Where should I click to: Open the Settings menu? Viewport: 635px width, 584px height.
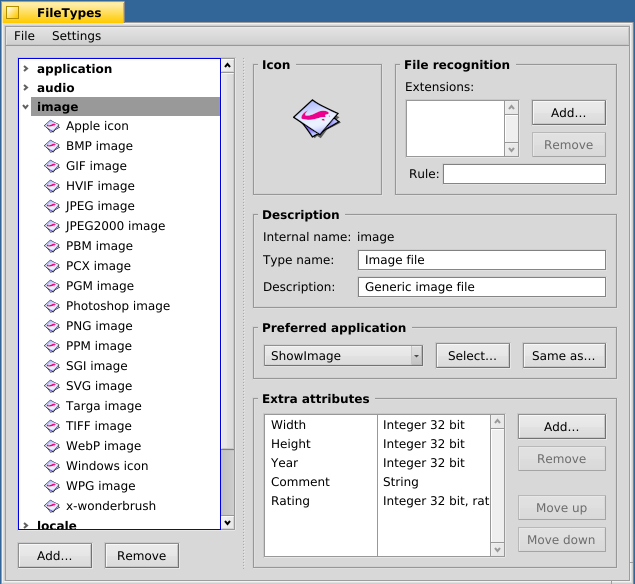coord(77,36)
